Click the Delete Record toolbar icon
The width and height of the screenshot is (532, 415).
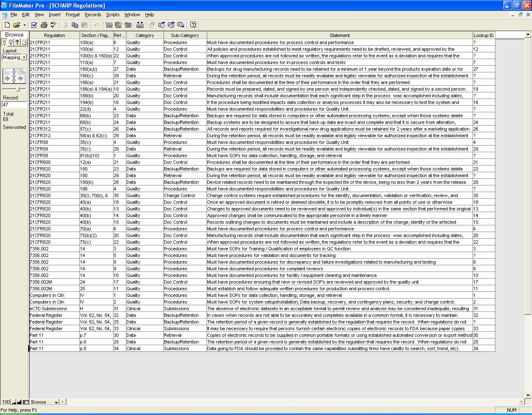click(128, 25)
